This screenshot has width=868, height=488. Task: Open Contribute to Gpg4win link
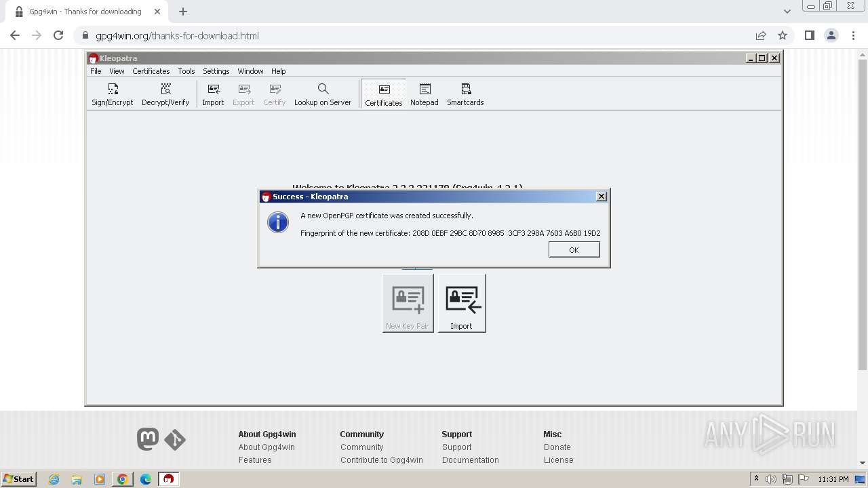coord(382,460)
